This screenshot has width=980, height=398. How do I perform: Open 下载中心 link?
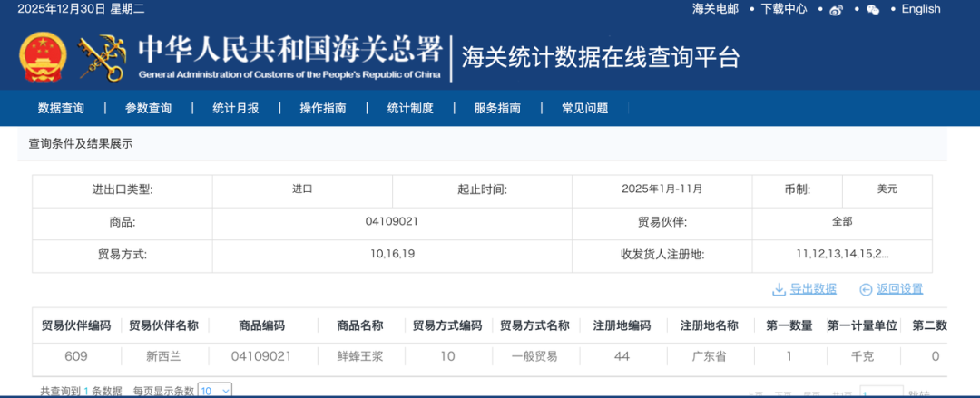(784, 9)
